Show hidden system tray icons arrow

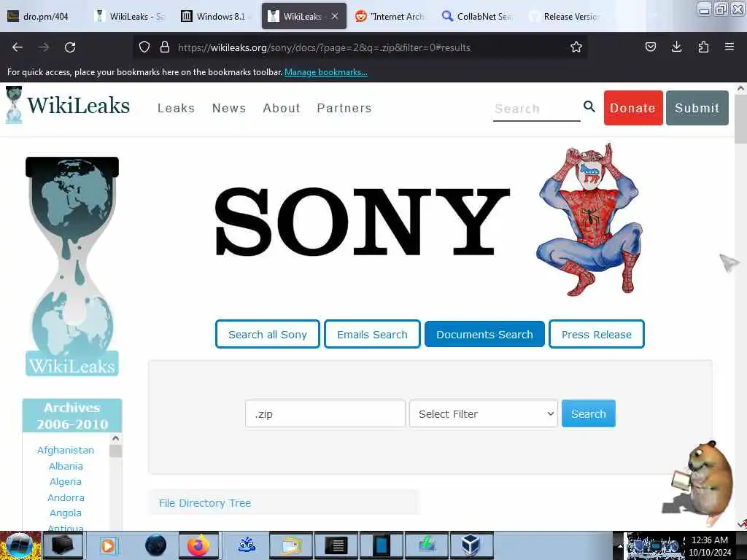tap(620, 546)
